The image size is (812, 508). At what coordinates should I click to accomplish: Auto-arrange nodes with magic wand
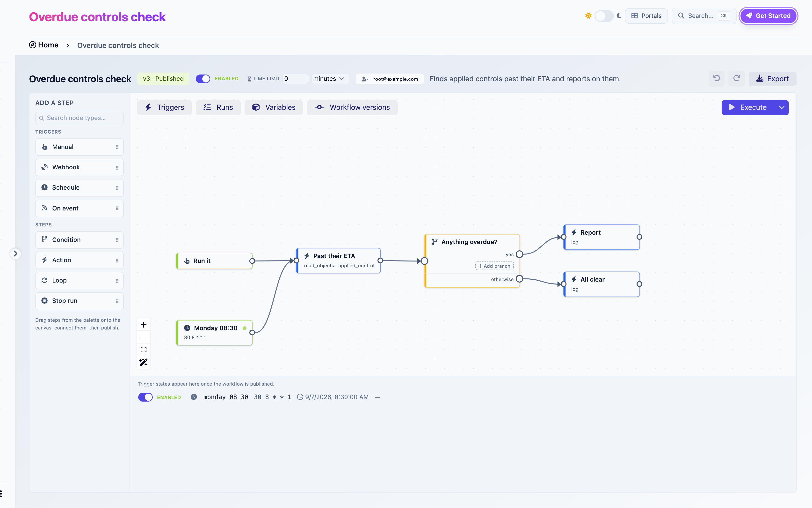pos(144,362)
